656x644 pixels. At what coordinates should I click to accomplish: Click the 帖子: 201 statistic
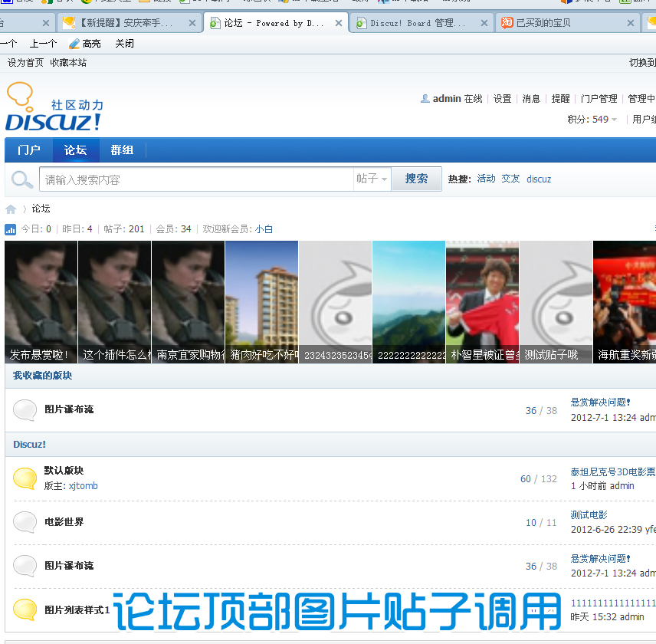(124, 229)
